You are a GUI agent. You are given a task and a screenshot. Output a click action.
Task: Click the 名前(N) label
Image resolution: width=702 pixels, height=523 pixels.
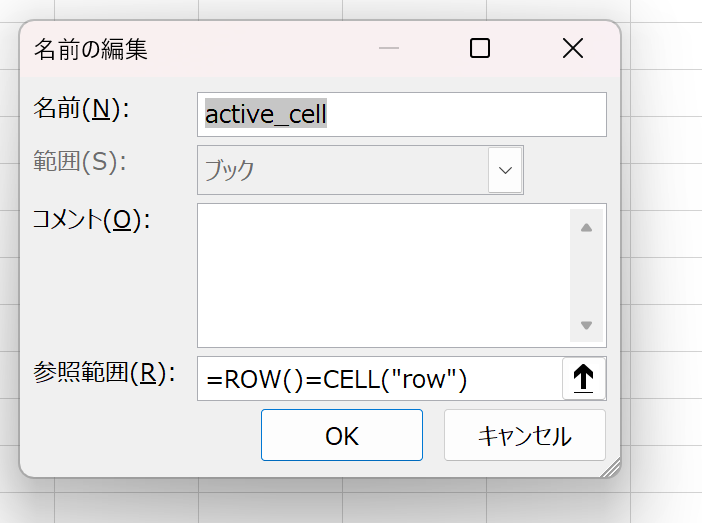[82, 110]
